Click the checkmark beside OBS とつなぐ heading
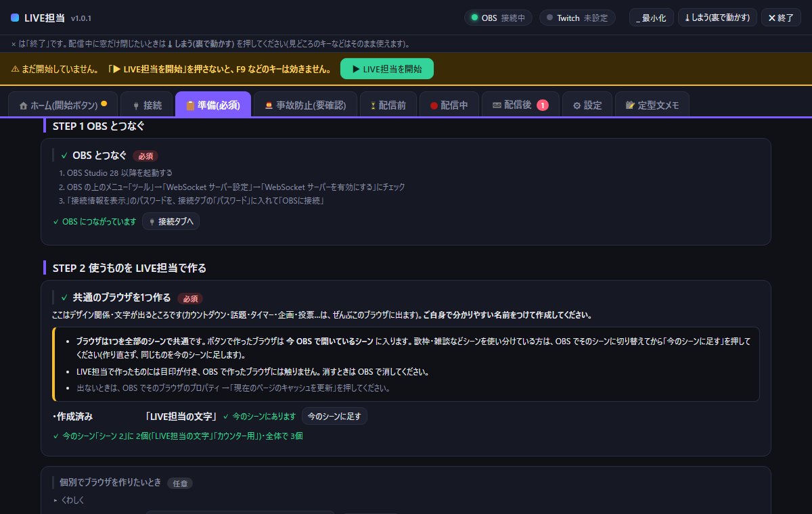 pos(64,156)
